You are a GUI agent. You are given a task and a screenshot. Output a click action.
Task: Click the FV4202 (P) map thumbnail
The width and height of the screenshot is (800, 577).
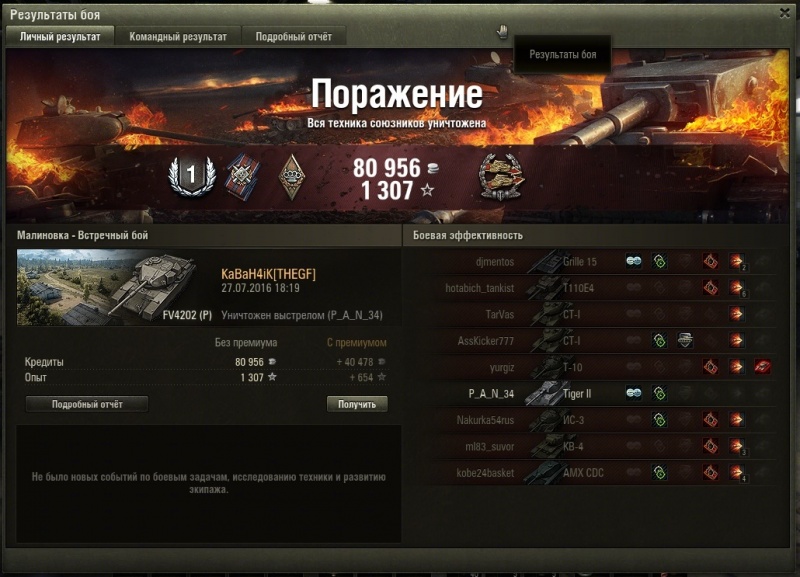coord(115,287)
